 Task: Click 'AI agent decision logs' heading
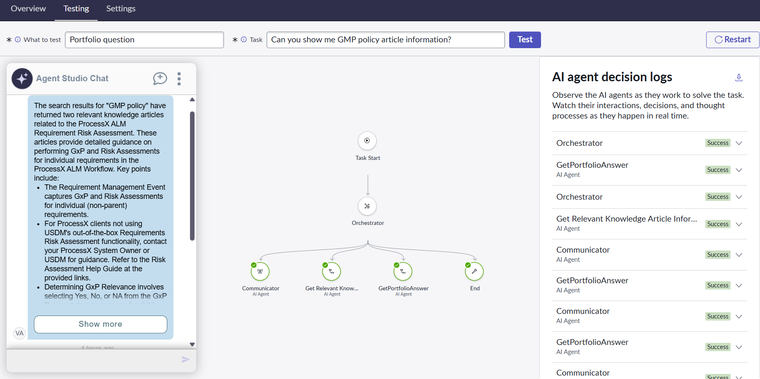(x=612, y=77)
